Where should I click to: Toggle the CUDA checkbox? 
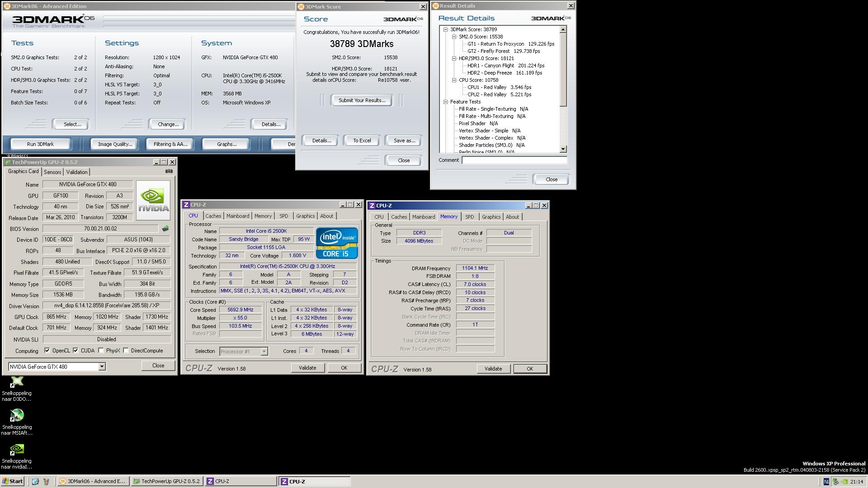[x=75, y=351]
